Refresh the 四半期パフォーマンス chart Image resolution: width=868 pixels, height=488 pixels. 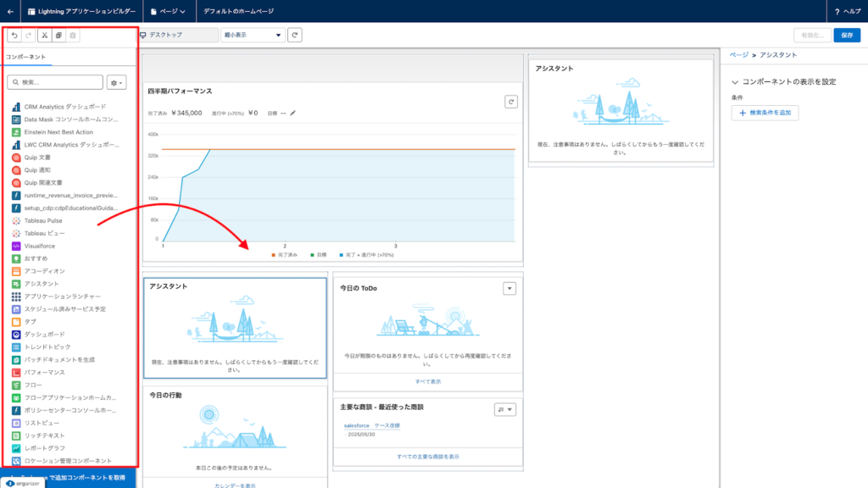[x=511, y=102]
